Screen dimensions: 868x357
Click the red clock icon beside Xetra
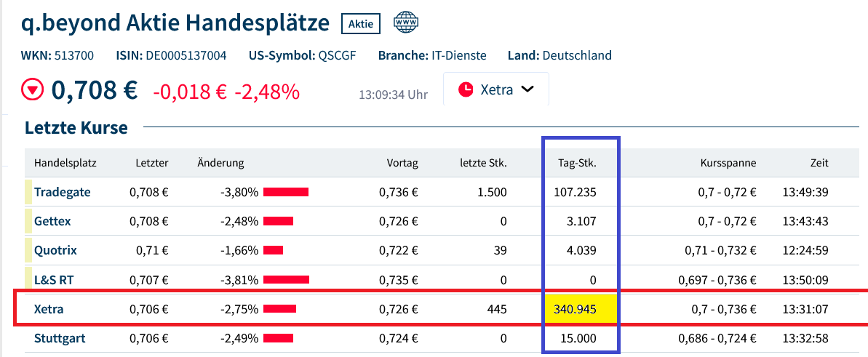point(465,89)
